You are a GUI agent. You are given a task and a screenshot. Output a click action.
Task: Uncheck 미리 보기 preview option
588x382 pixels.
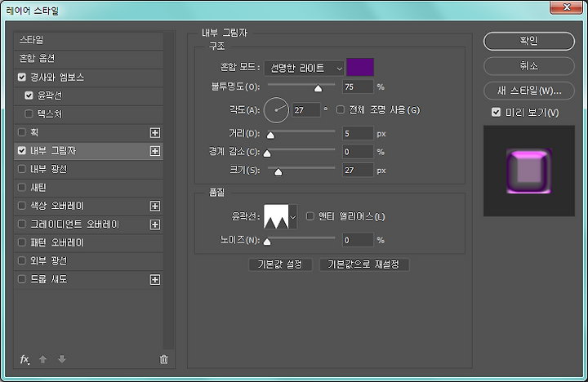497,112
